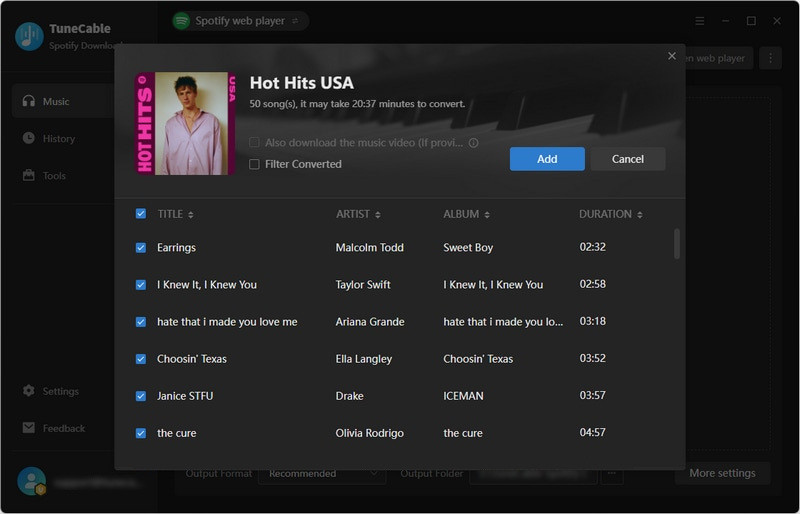Open Feedback from the sidebar
The height and width of the screenshot is (514, 800).
pos(63,428)
